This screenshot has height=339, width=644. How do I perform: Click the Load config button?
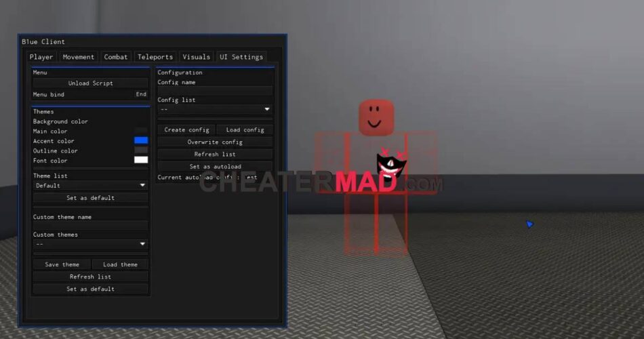[x=245, y=129]
